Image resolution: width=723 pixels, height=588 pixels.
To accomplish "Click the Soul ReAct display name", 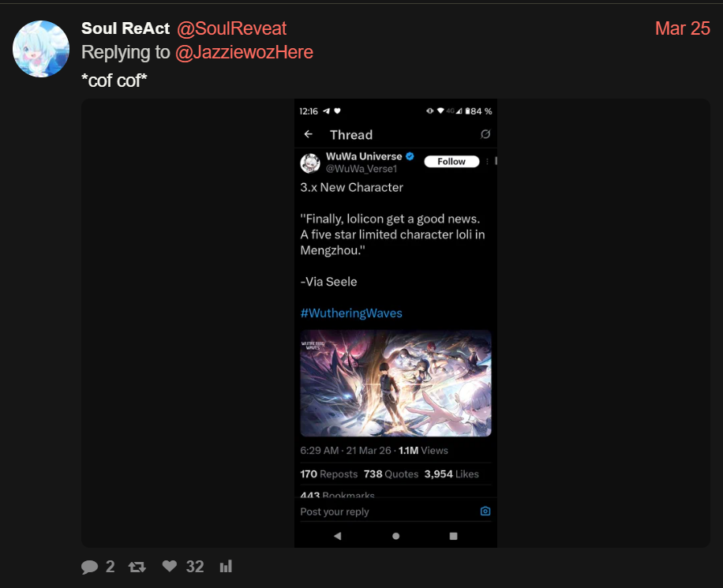I will tap(125, 28).
